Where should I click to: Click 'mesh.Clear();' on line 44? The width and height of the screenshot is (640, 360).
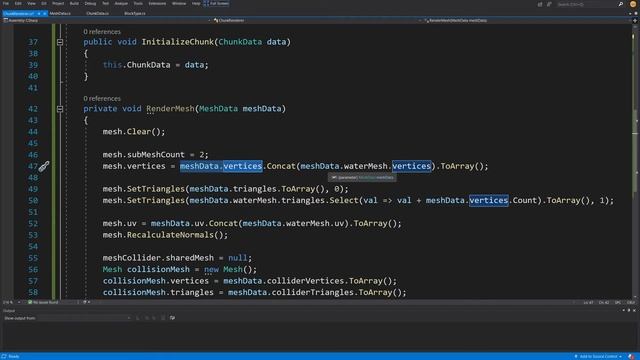134,132
